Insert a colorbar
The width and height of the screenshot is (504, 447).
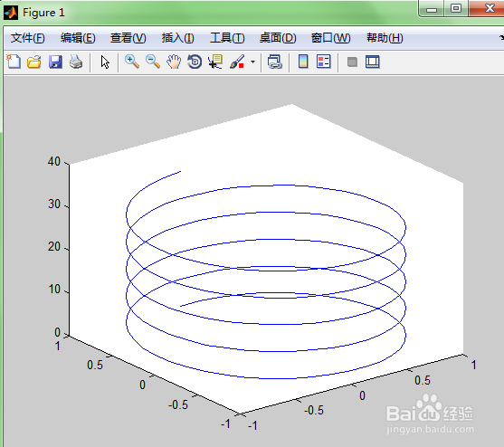[303, 62]
